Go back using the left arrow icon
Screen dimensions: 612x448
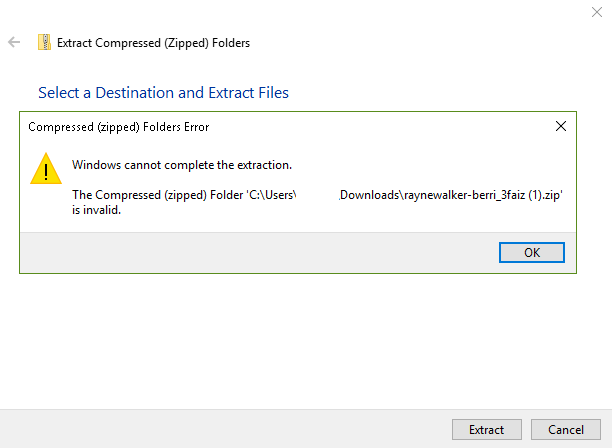[14, 42]
